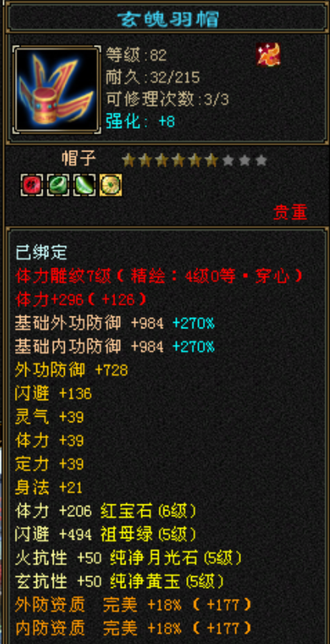Click the 红宝石 (6级) gem line
The width and height of the screenshot is (330, 644).
coord(106,511)
